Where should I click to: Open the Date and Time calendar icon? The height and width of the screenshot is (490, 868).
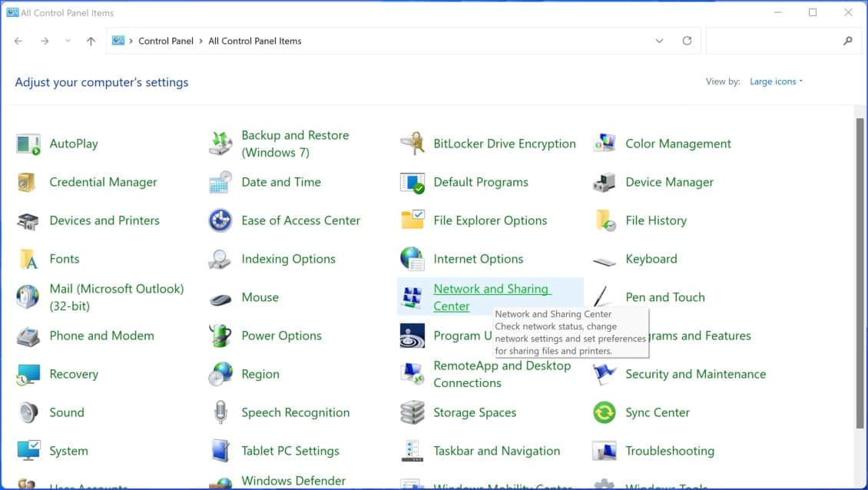220,182
